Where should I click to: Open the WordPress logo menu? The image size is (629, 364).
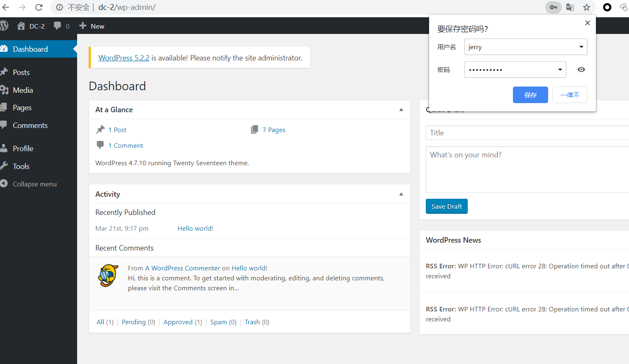tap(4, 26)
